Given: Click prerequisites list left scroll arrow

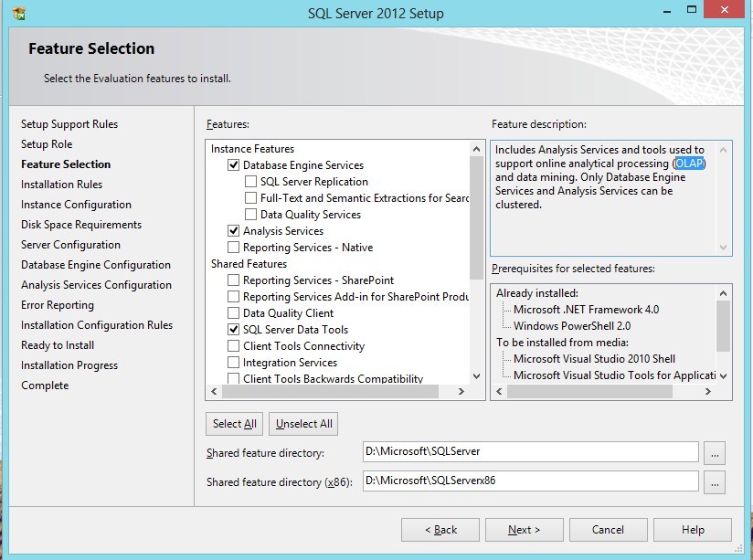Looking at the screenshot, I should coord(500,391).
